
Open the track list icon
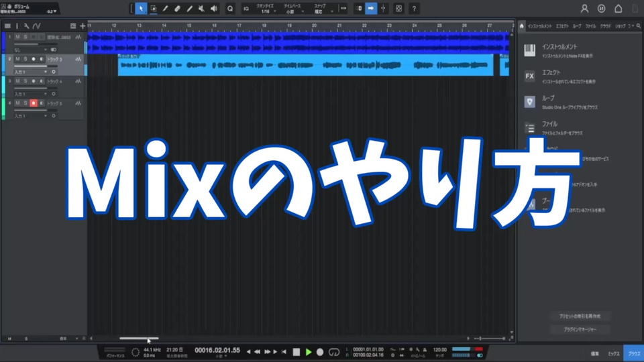point(7,26)
